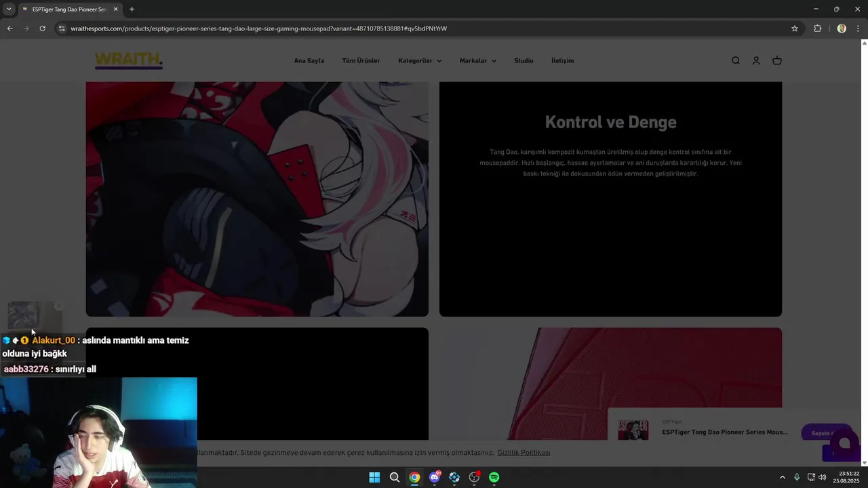868x488 pixels.
Task: Click the sticky bar product thumbnail
Action: [x=633, y=430]
